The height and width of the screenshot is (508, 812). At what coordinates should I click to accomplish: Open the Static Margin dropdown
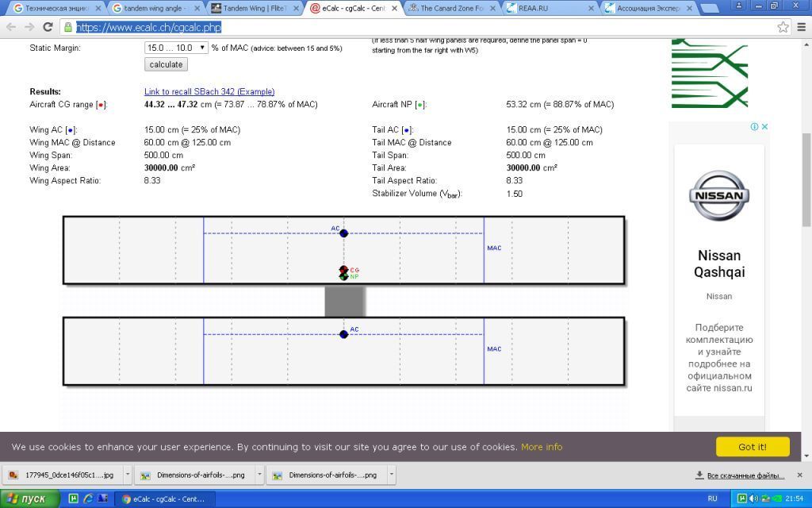[x=176, y=48]
